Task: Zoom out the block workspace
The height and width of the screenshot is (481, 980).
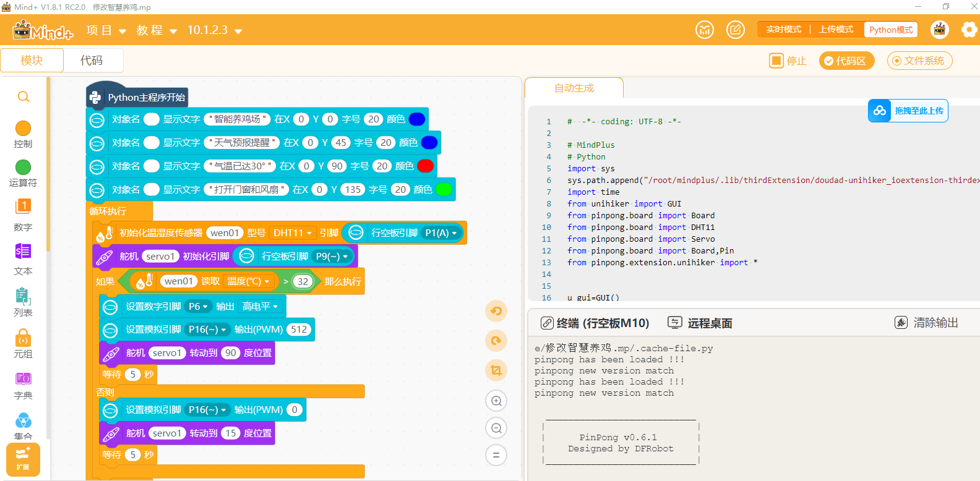Action: [x=496, y=428]
